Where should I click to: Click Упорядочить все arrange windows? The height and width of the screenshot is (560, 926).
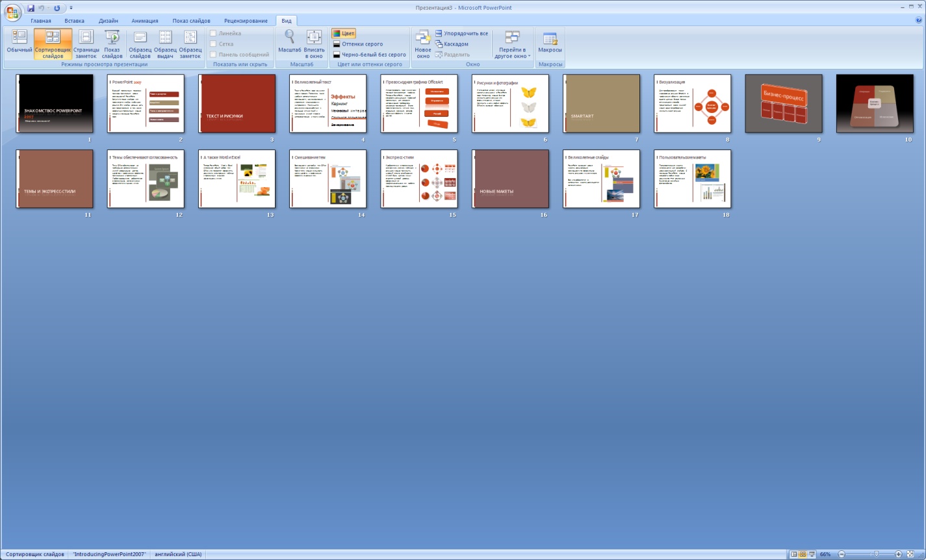(461, 33)
